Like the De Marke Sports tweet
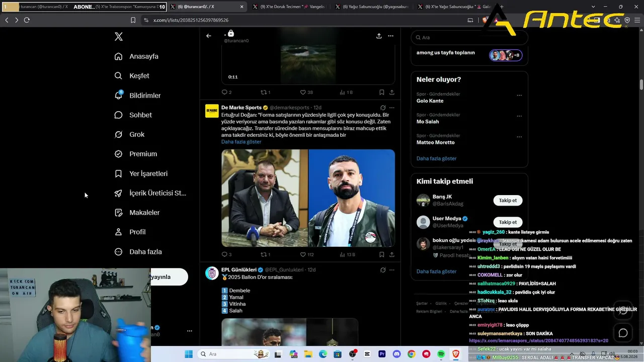The width and height of the screenshot is (644, 362). [x=307, y=255]
